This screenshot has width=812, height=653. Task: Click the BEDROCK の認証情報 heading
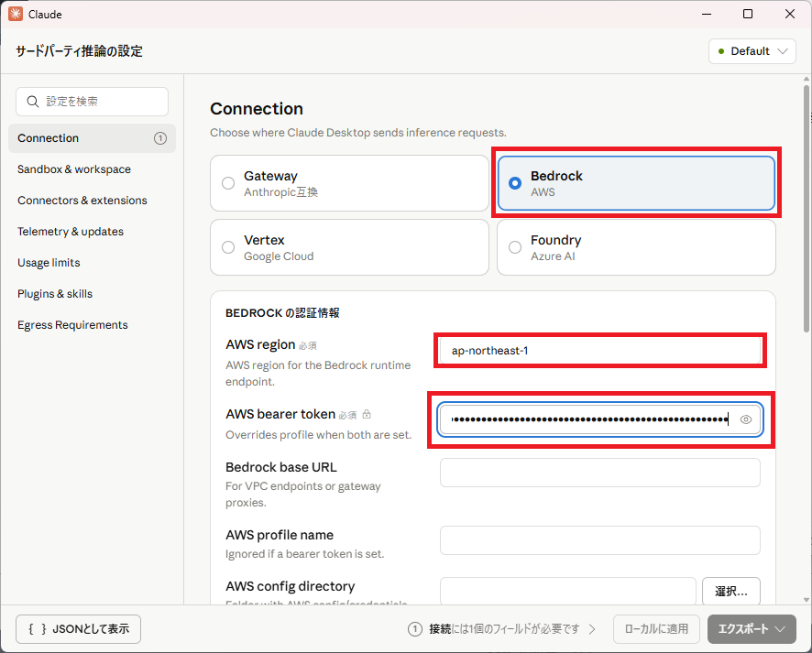(282, 313)
